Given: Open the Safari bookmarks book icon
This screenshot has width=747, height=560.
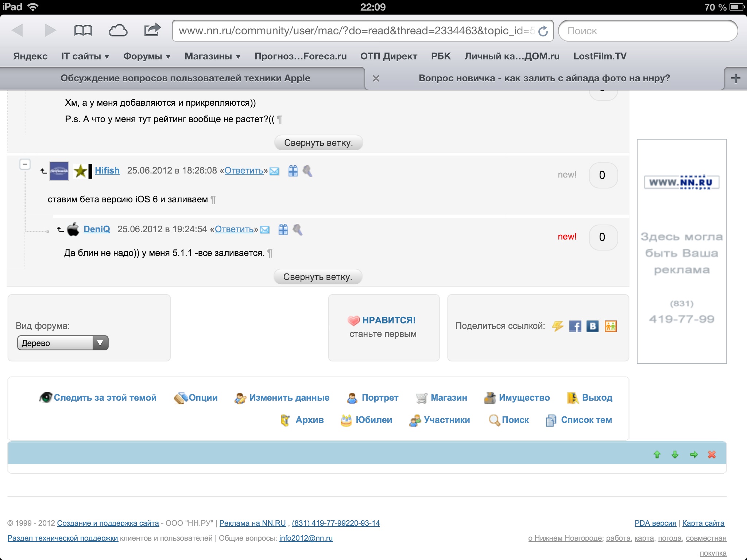Looking at the screenshot, I should (83, 31).
